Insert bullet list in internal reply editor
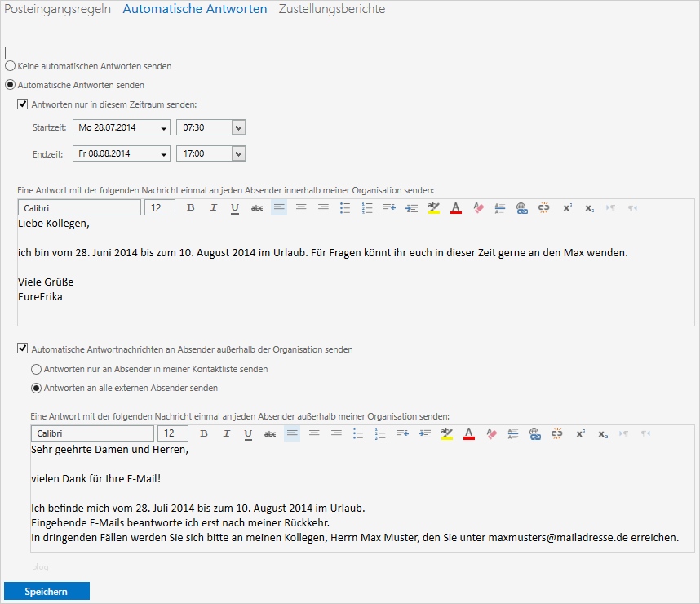This screenshot has width=700, height=604. (345, 208)
